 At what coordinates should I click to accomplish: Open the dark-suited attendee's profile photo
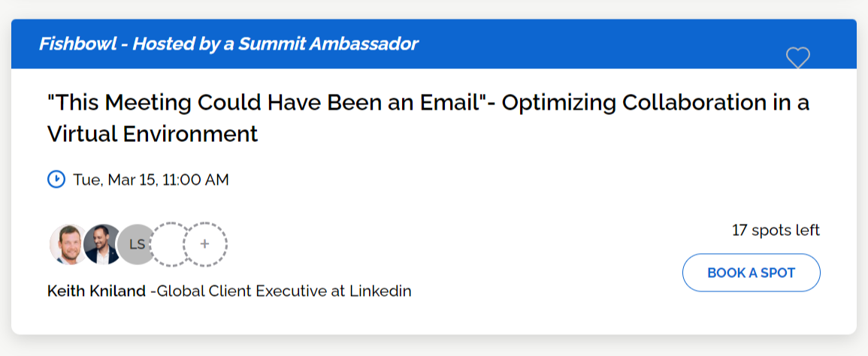coord(101,244)
